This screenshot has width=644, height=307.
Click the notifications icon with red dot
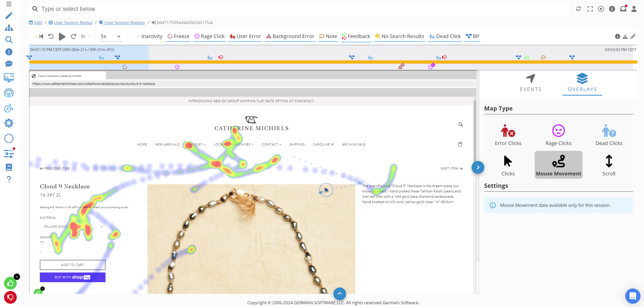coord(623,8)
